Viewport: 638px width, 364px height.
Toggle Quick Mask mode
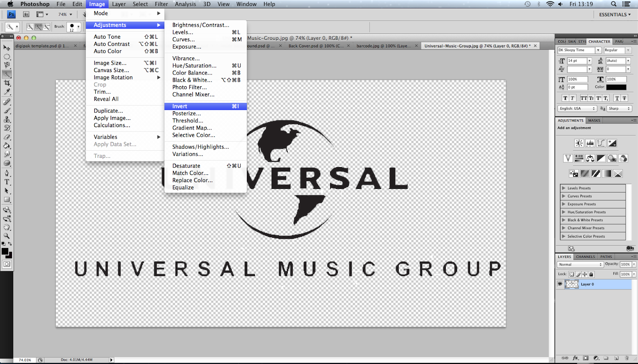7,264
